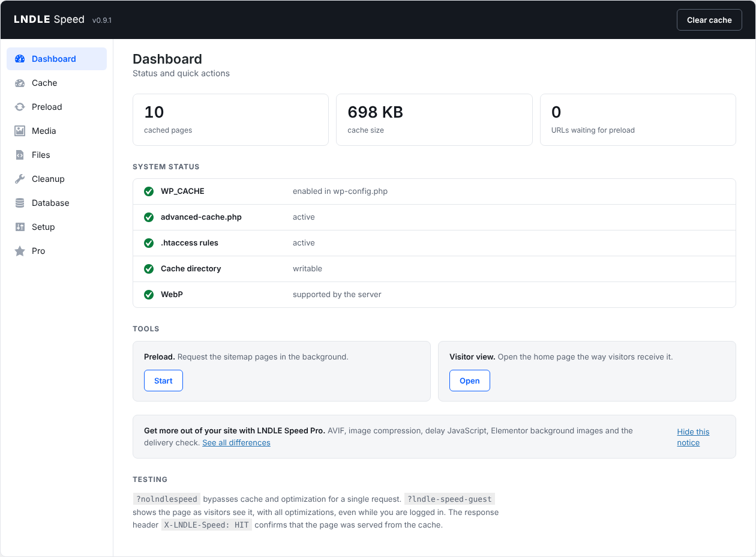Screen dimensions: 756x557
Task: Click the '0 URLs waiting for preload' card
Action: point(638,119)
